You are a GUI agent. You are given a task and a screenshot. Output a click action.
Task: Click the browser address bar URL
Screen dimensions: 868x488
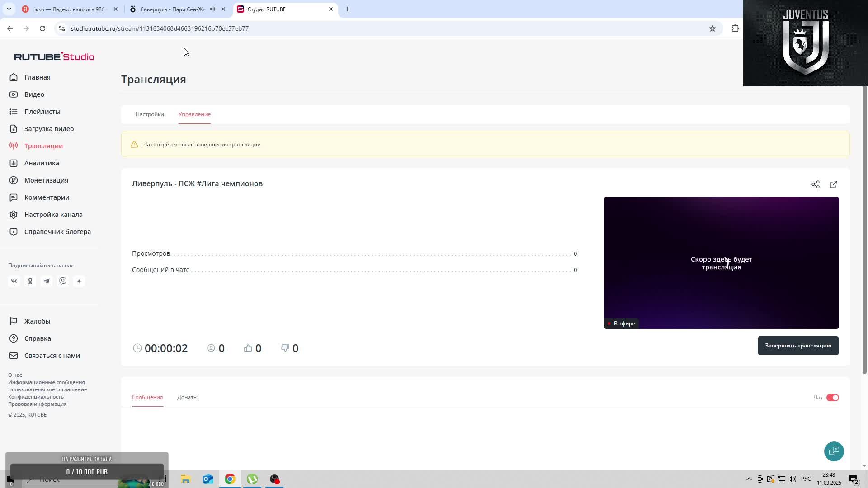(160, 28)
